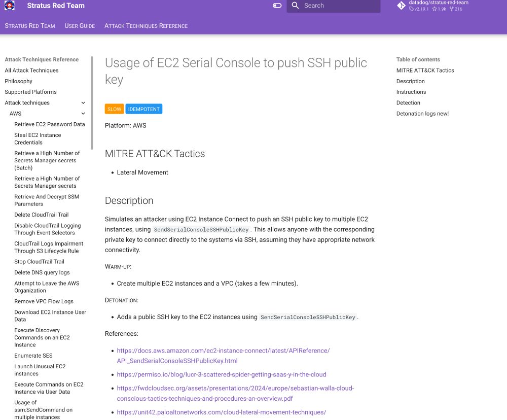Image resolution: width=507 pixels, height=420 pixels.
Task: Select Delete CloudTrail Trail technique
Action: click(42, 215)
